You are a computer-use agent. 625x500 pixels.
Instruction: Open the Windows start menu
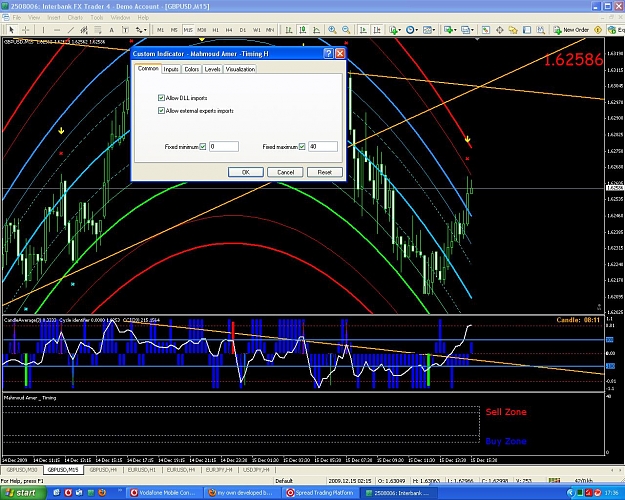point(24,493)
